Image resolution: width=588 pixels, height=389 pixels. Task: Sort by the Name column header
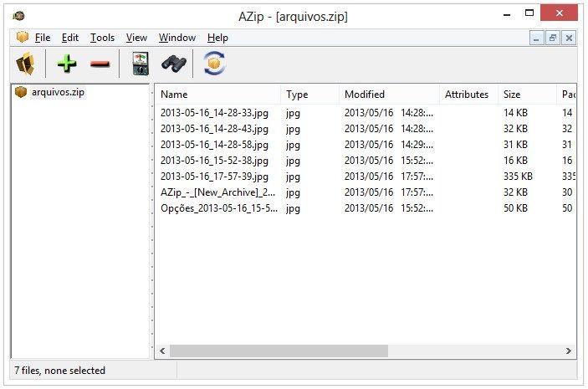point(217,95)
